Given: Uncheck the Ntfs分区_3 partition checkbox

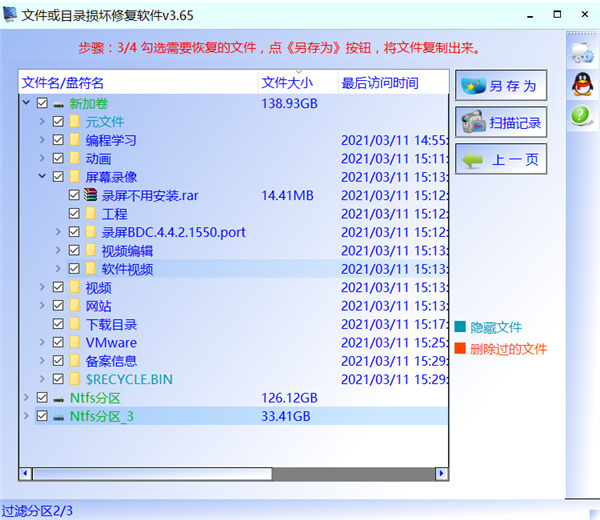Looking at the screenshot, I should pos(42,416).
